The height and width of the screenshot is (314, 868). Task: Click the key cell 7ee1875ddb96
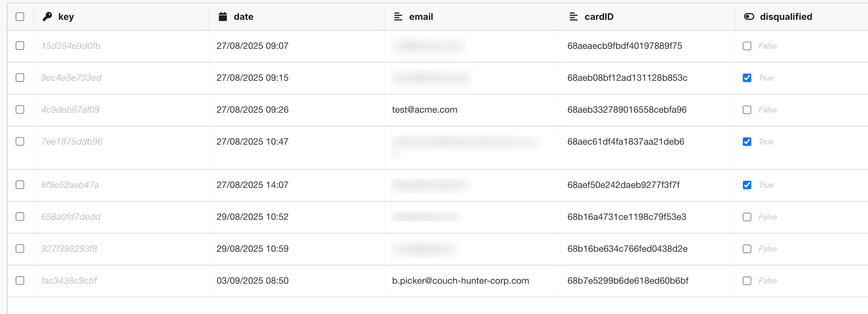[x=72, y=142]
